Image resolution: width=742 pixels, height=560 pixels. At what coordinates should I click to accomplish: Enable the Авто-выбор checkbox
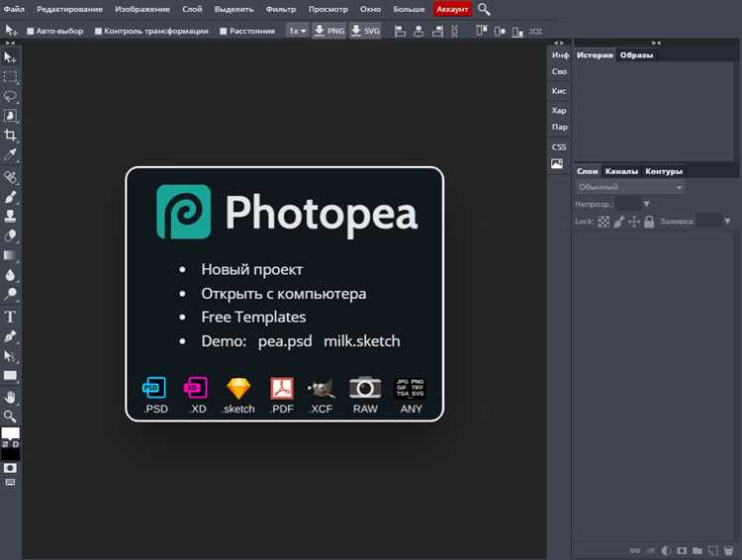[31, 31]
